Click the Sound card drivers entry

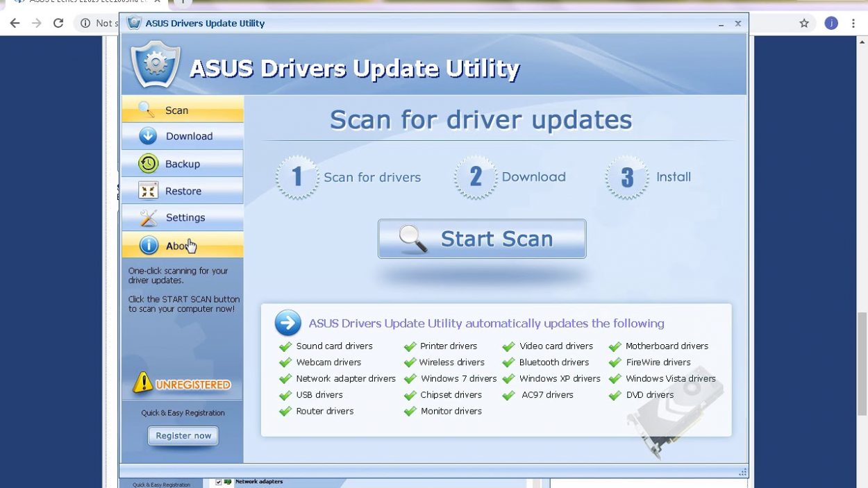(326, 346)
